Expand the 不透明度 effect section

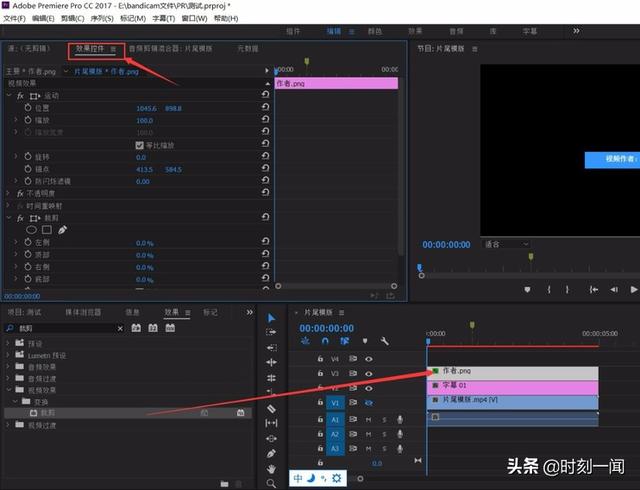click(x=8, y=192)
